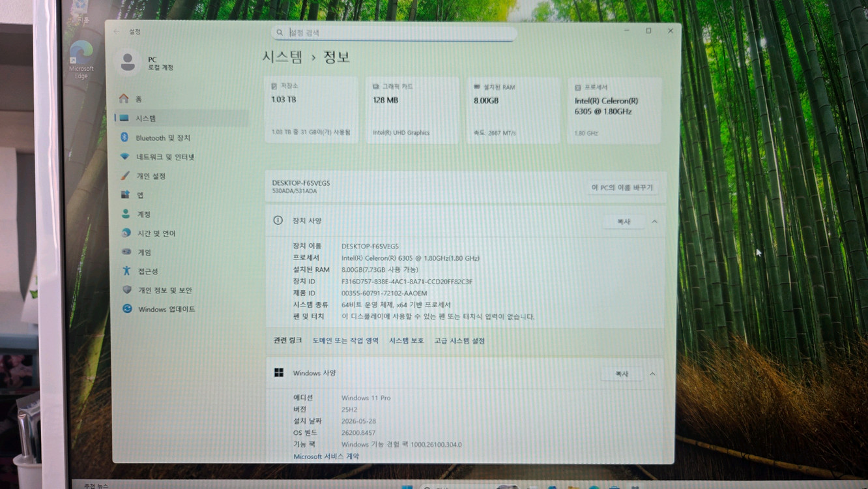
Task: Click the shield privacy icon
Action: tap(126, 290)
